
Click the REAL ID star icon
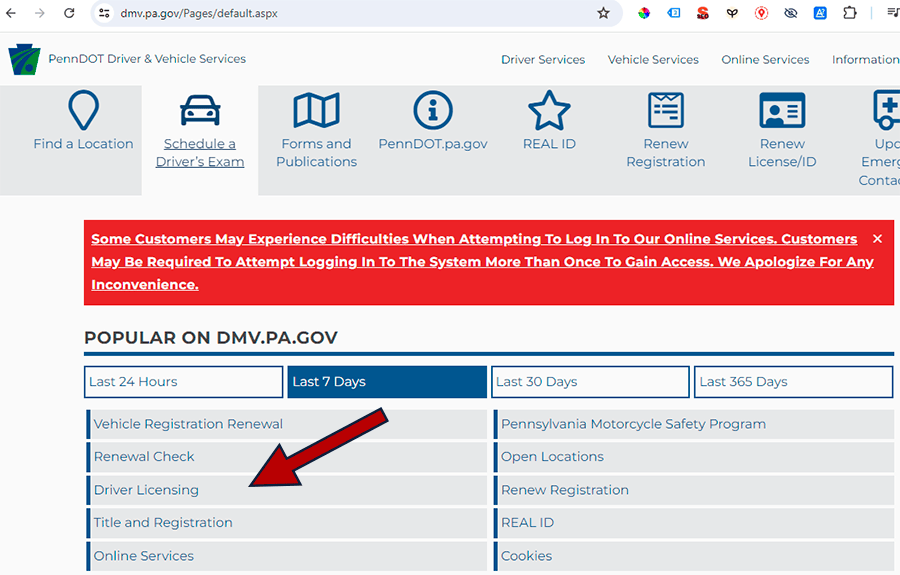coord(549,110)
